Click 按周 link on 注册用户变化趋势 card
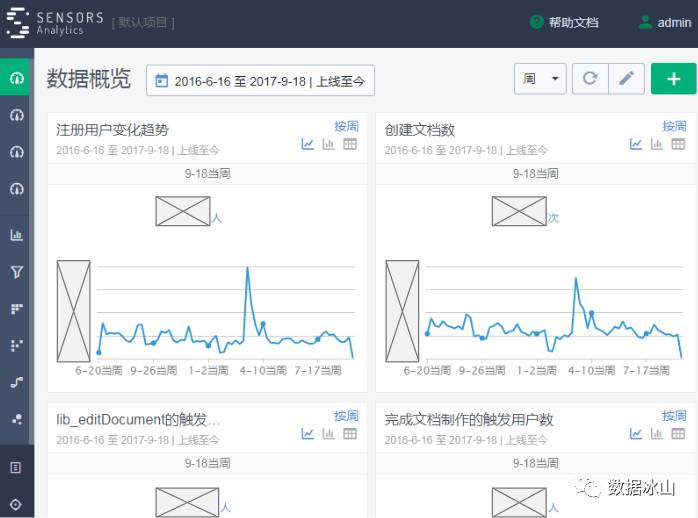Viewport: 698px width, 518px height. click(346, 126)
